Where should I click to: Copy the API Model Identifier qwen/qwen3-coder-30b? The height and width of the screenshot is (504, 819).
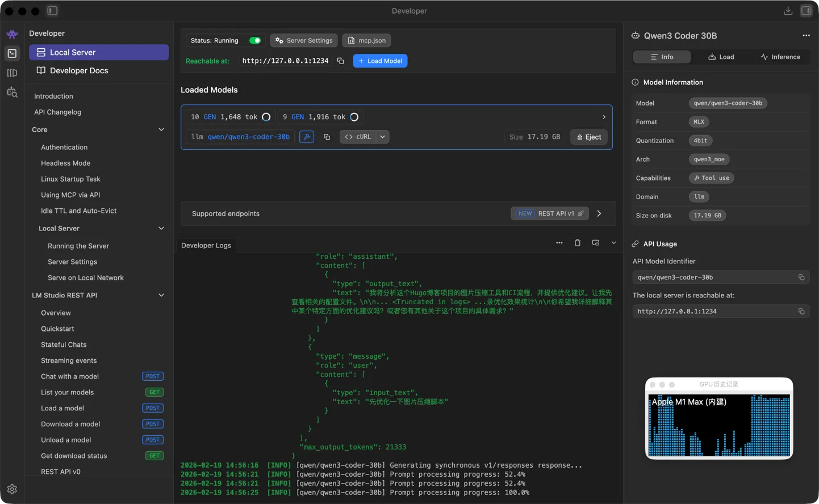(x=801, y=278)
